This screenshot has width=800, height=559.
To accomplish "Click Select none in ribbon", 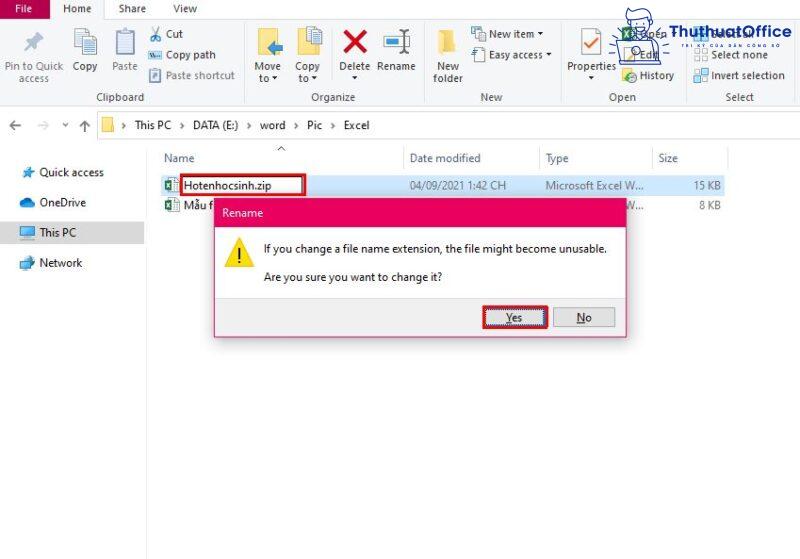I will 731,55.
